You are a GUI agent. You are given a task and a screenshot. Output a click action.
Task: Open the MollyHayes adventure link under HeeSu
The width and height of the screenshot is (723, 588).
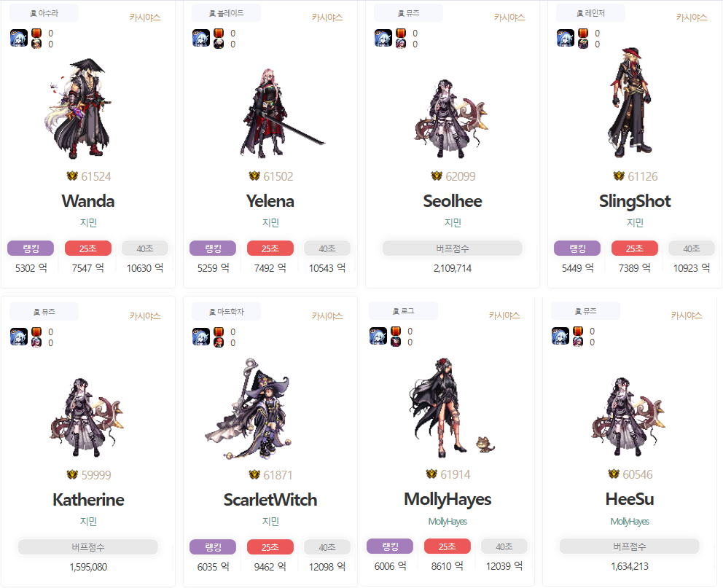(x=630, y=521)
